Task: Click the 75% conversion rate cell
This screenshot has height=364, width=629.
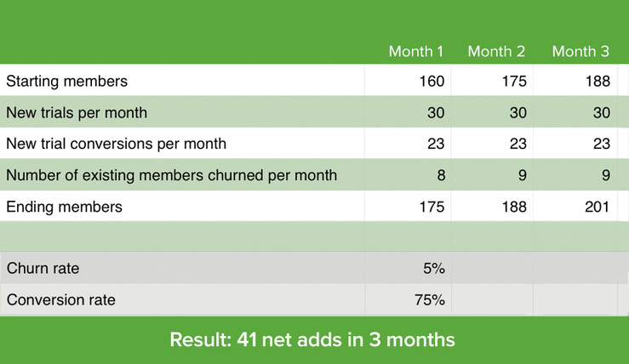Action: [x=432, y=299]
